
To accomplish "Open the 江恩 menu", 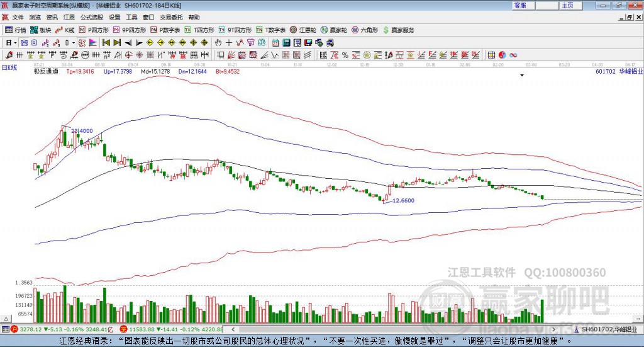I will 69,17.
